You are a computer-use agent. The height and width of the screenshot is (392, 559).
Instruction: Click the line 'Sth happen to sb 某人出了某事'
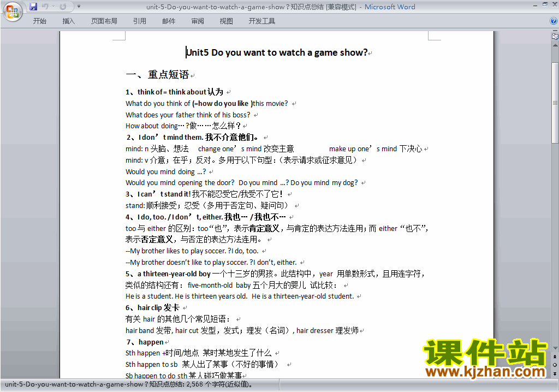(x=202, y=364)
